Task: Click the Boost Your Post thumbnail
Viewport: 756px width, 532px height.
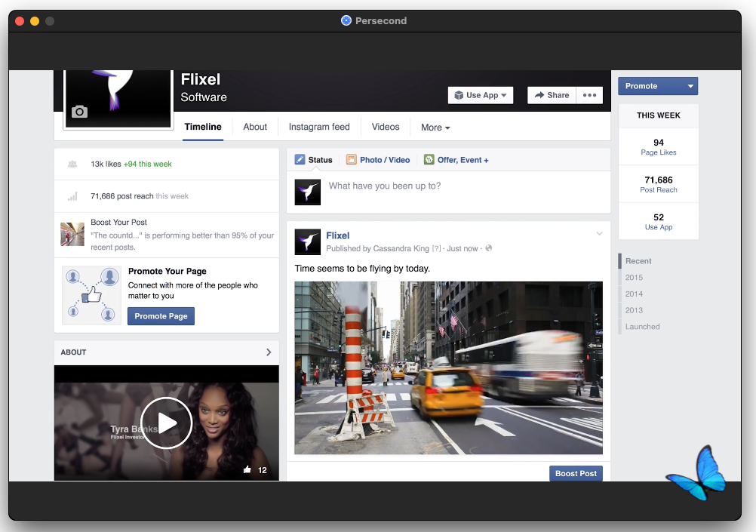Action: pos(72,234)
